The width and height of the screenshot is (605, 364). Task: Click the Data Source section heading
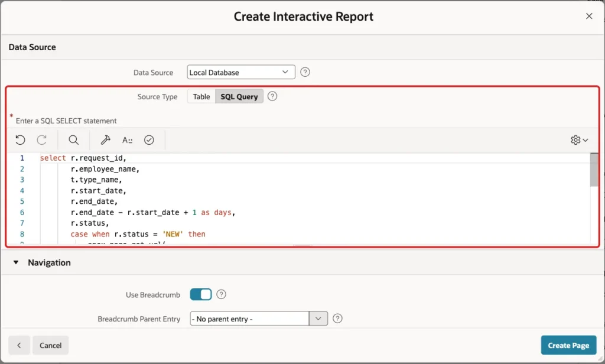[x=32, y=47]
